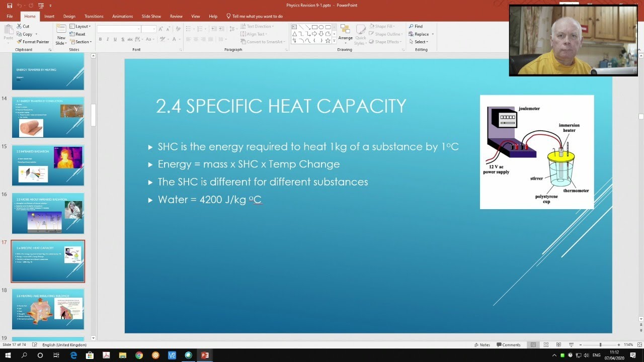644x362 pixels.
Task: Click the Cut scissors command
Action: coord(23,26)
